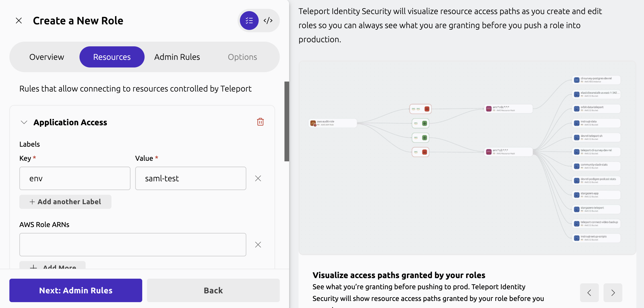Click Add another Label button
This screenshot has width=644, height=308.
(65, 202)
